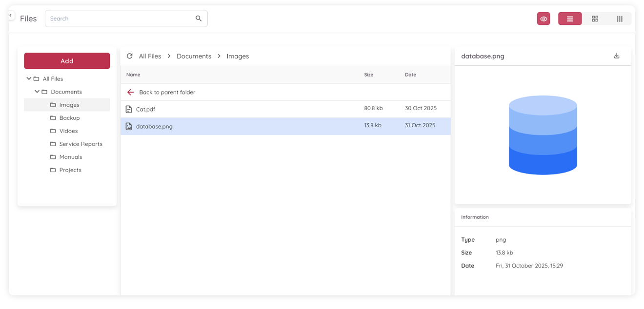Switch to column view layout
The height and width of the screenshot is (309, 644).
[x=620, y=18]
